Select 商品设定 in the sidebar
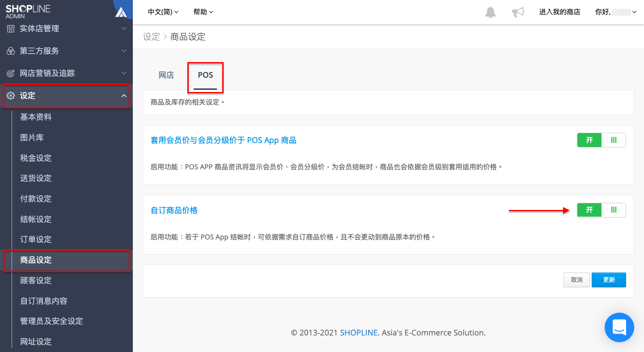 click(x=36, y=260)
